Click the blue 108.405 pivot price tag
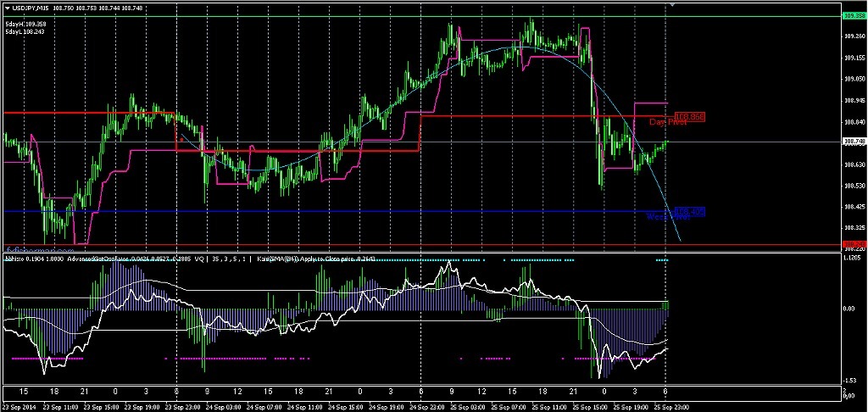This screenshot has width=868, height=412. [x=690, y=212]
